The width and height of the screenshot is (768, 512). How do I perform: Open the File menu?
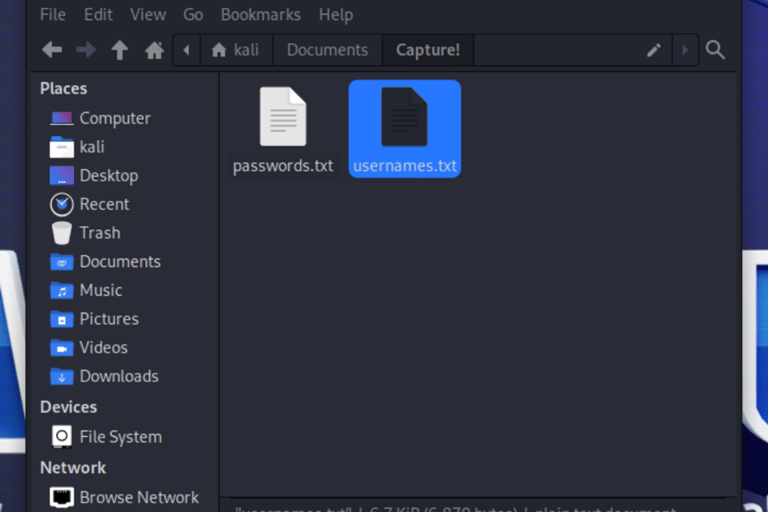click(53, 15)
